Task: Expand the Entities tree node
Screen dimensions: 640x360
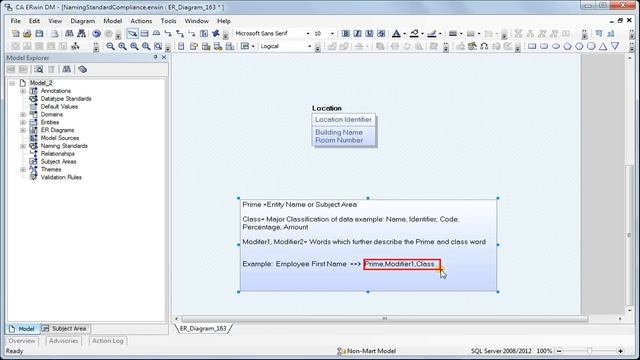Action: tap(23, 122)
